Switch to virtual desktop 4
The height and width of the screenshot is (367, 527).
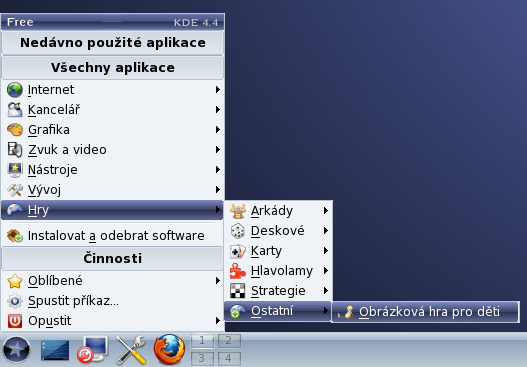point(229,358)
